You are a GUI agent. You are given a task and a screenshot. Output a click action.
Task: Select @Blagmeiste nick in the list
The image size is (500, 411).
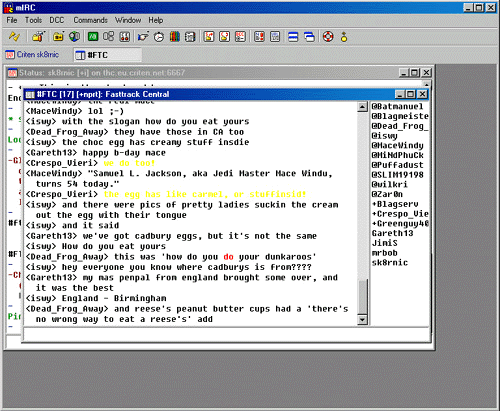400,116
